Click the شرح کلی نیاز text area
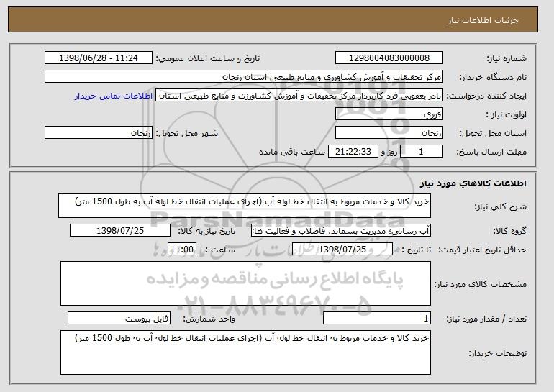Image resolution: width=554 pixels, height=392 pixels. coord(245,206)
